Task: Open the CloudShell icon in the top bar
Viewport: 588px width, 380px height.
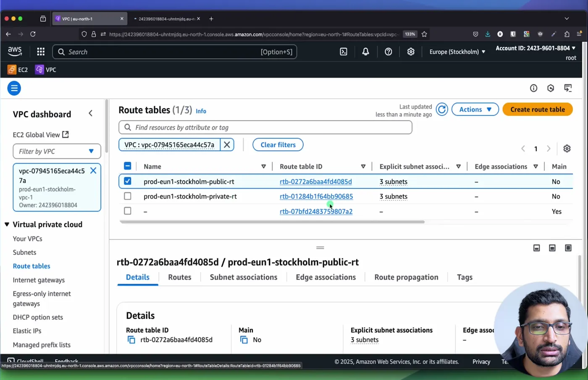Action: point(344,52)
